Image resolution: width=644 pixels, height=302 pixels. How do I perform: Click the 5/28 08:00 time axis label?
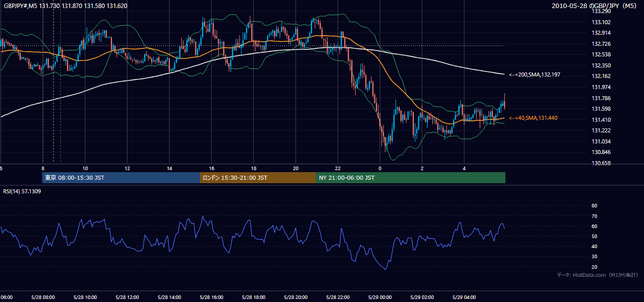click(x=43, y=297)
